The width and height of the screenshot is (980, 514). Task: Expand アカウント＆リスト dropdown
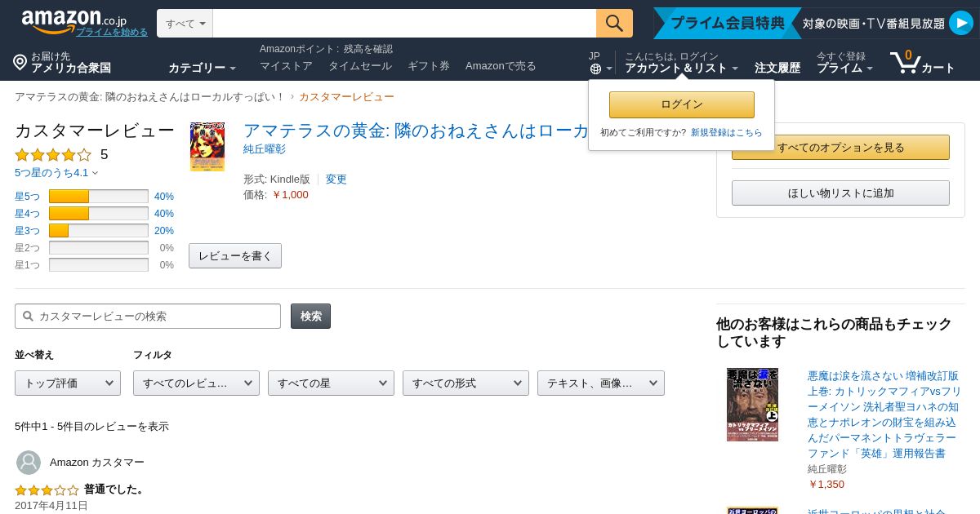(681, 68)
